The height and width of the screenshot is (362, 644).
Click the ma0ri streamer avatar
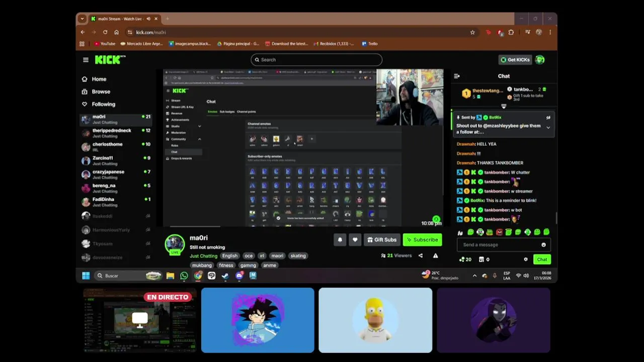pos(175,244)
